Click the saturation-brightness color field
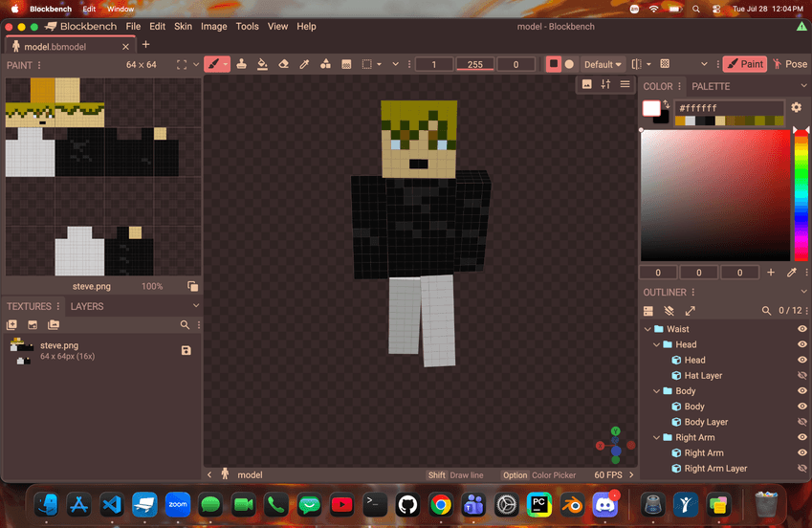 715,196
